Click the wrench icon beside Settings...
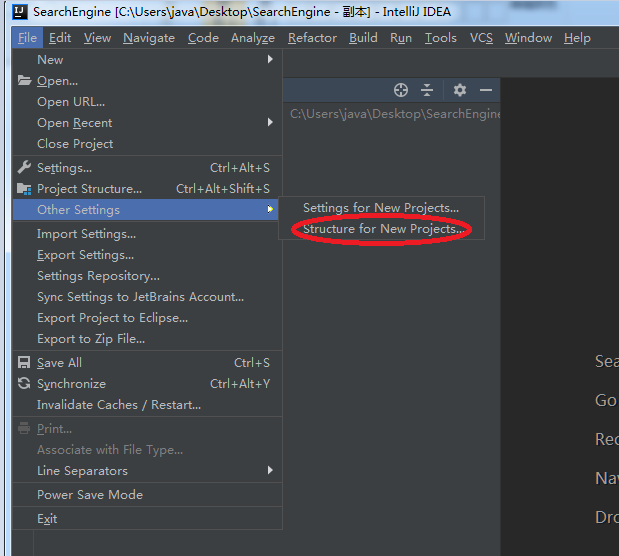Viewport: 619px width, 556px height. (24, 167)
